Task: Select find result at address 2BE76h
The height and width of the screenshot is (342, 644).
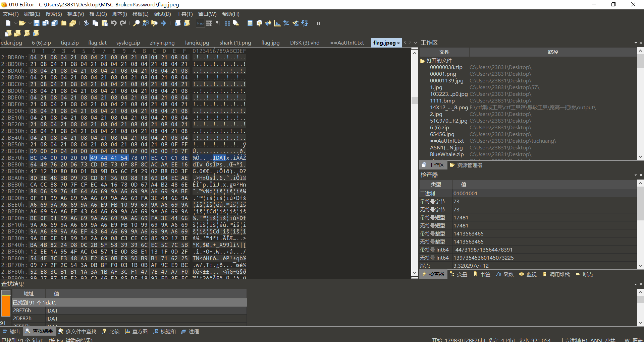Action: [129, 311]
